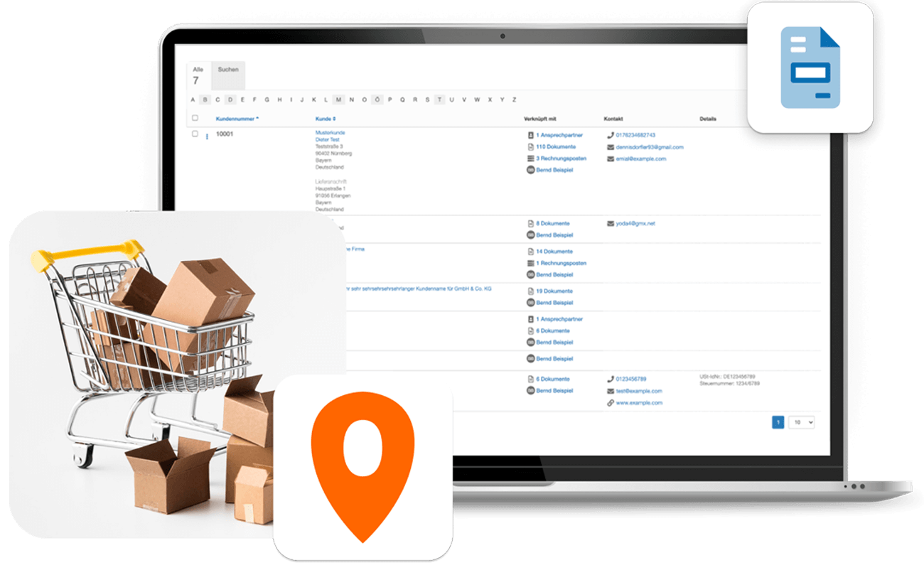Open the 19 Dokumente link
This screenshot has height=570, width=924.
click(554, 291)
